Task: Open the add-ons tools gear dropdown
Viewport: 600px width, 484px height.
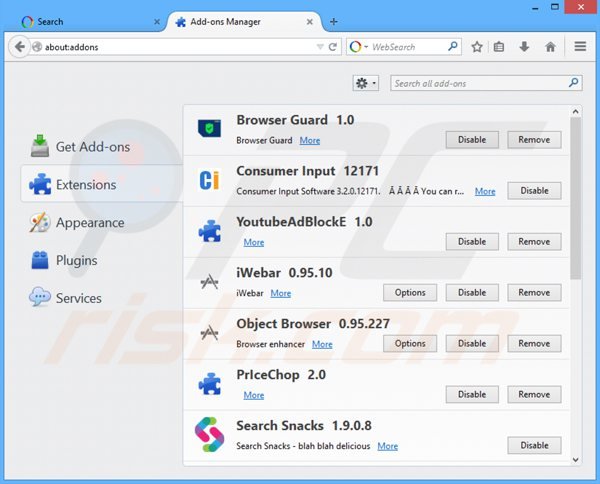Action: [x=366, y=83]
